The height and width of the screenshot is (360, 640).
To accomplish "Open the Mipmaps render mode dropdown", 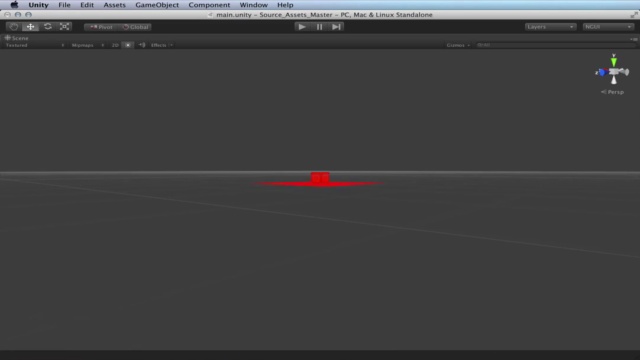I will pyautogui.click(x=87, y=45).
